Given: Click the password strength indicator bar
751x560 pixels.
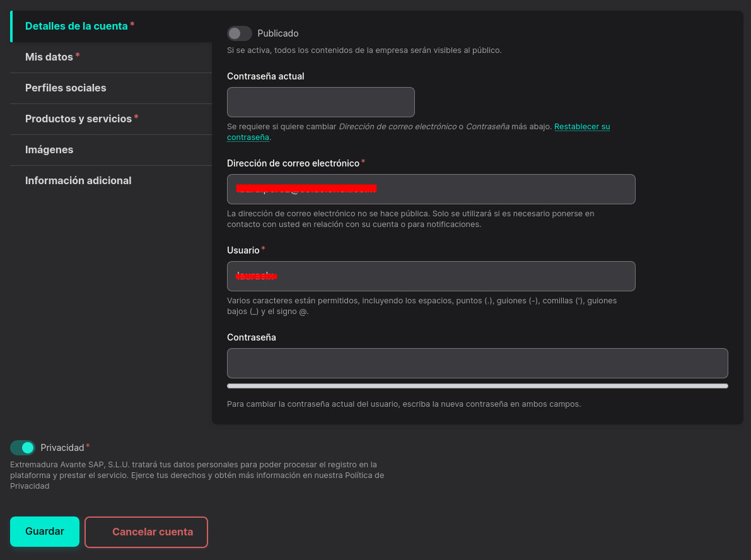Looking at the screenshot, I should click(477, 386).
